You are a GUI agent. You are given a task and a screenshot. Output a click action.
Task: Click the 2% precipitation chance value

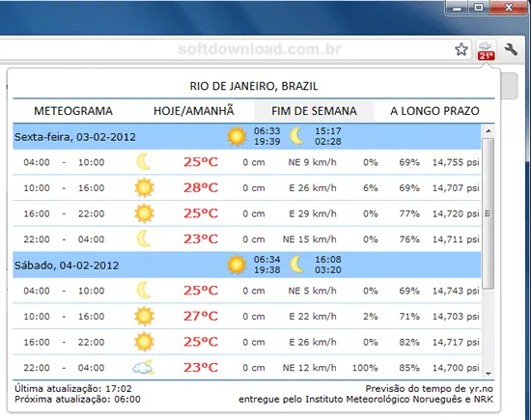(370, 317)
